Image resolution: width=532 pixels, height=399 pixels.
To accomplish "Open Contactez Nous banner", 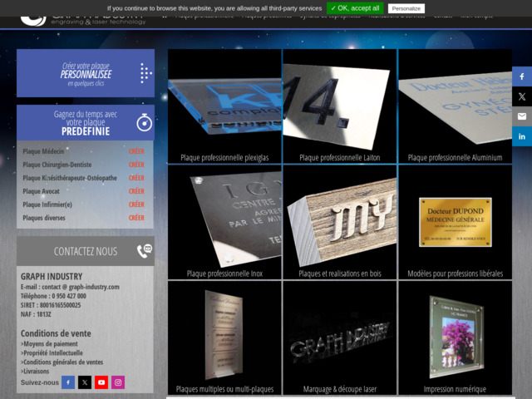I will (86, 251).
